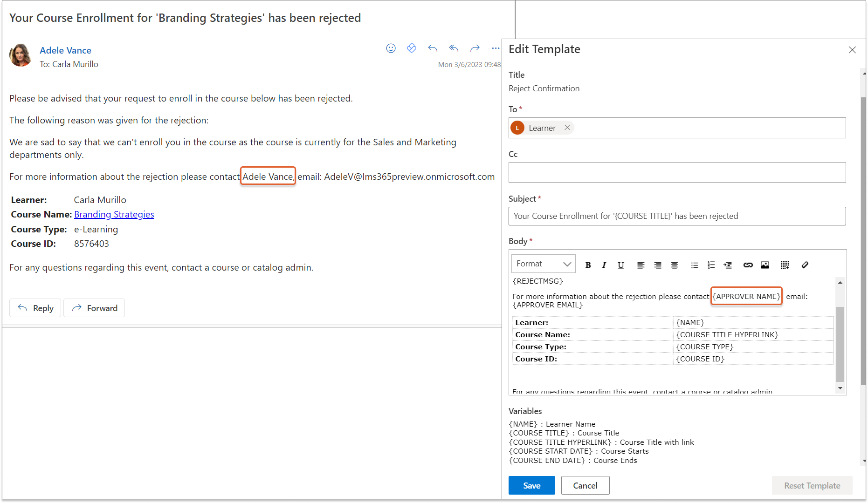Apply a numbered list in the editor
The width and height of the screenshot is (868, 503).
(x=711, y=265)
